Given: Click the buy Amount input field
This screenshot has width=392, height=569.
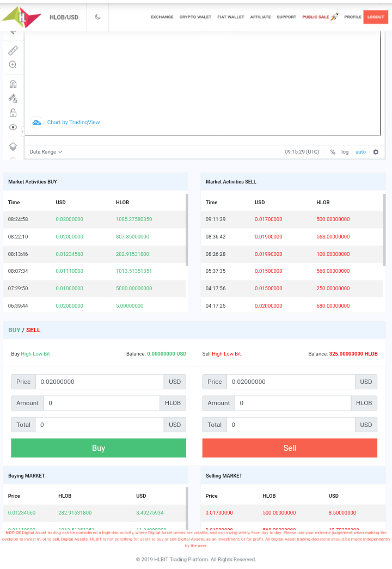Looking at the screenshot, I should [x=102, y=403].
